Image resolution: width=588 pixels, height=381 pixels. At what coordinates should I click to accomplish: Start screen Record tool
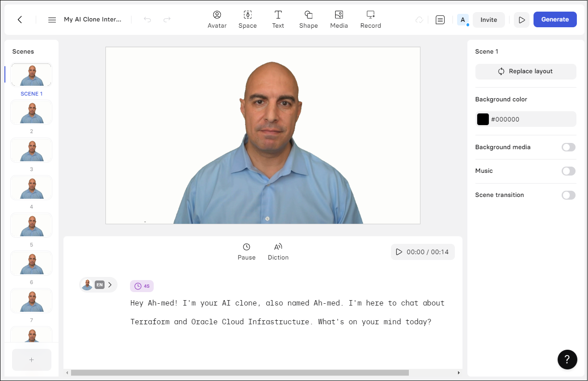370,20
